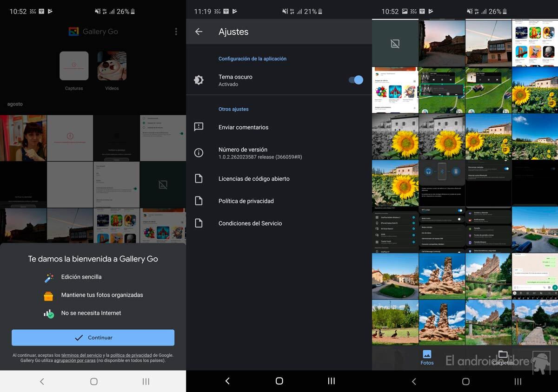Open the términos del servicio link
The image size is (558, 392).
click(x=81, y=355)
